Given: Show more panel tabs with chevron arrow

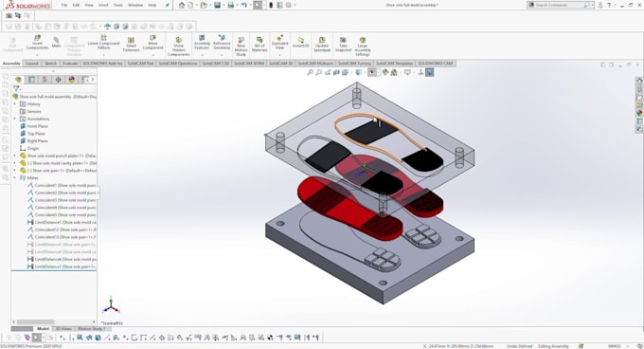Looking at the screenshot, I should [93, 80].
